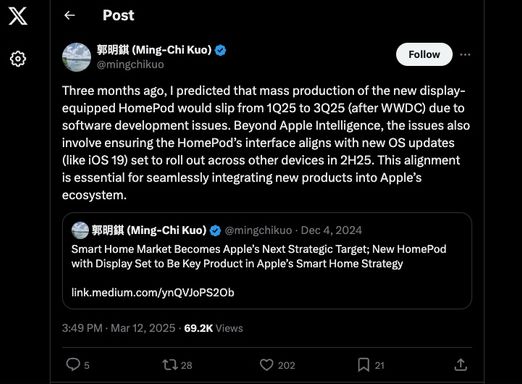Open the 69.2K Views analytics
The width and height of the screenshot is (522, 384).
[x=213, y=328]
